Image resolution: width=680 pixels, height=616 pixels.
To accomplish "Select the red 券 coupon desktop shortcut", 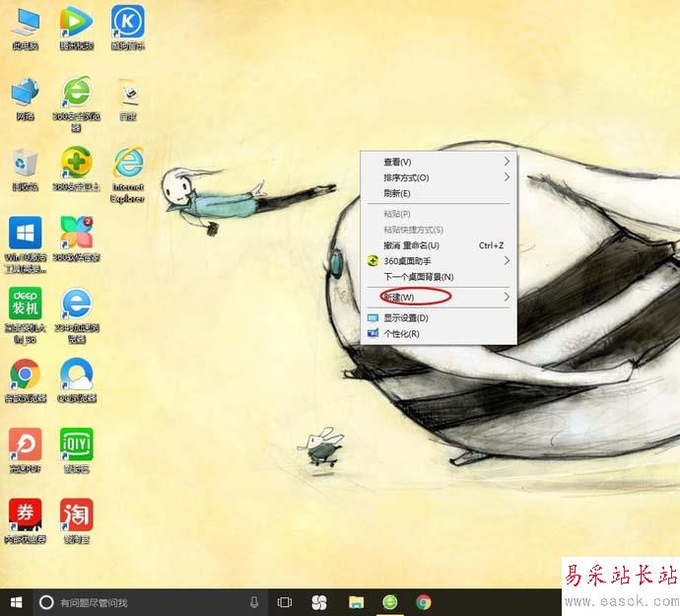I will [x=26, y=521].
